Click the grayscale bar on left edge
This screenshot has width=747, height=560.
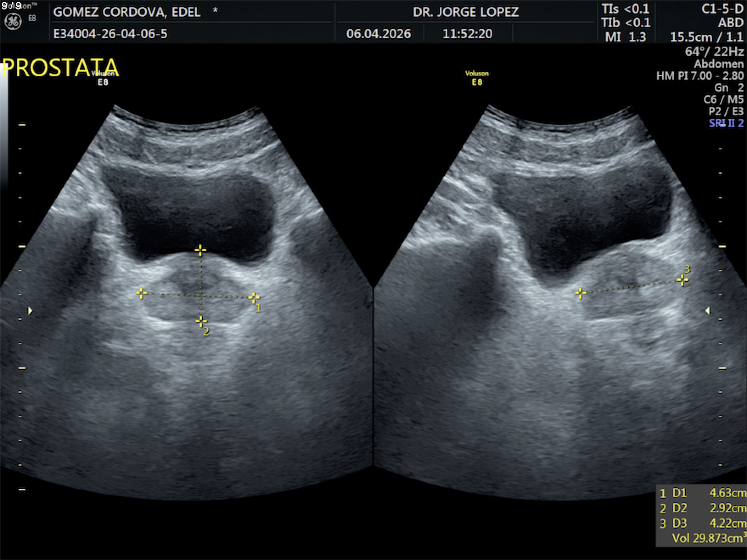point(4,127)
